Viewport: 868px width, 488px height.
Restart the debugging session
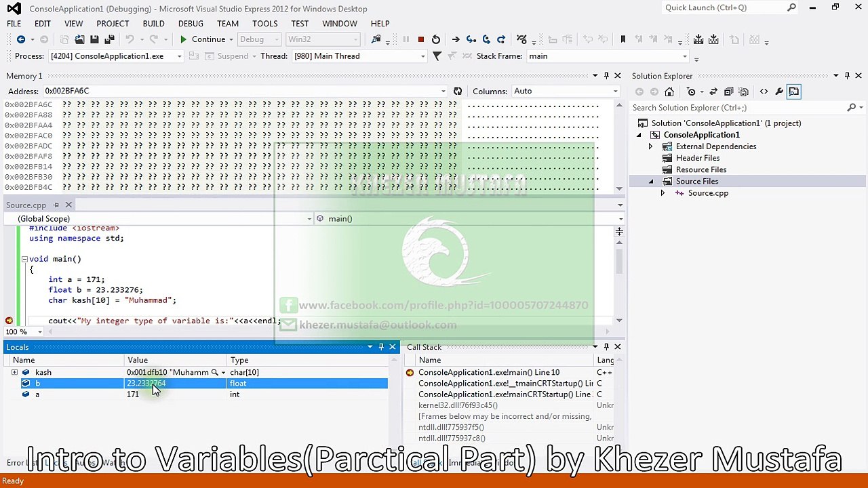pos(436,40)
